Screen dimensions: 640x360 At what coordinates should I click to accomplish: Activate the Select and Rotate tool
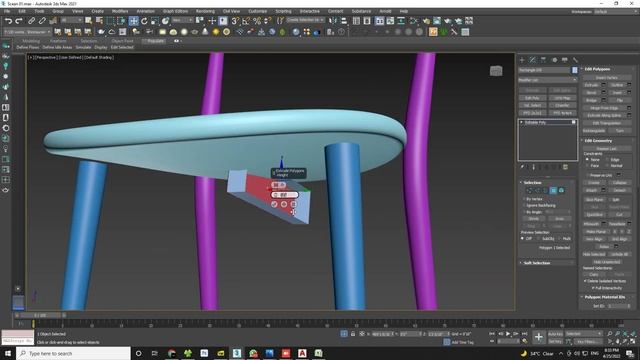[144, 20]
